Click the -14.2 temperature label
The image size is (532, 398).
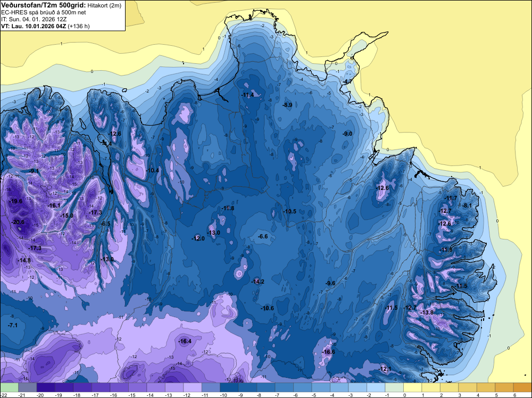pyautogui.click(x=258, y=281)
